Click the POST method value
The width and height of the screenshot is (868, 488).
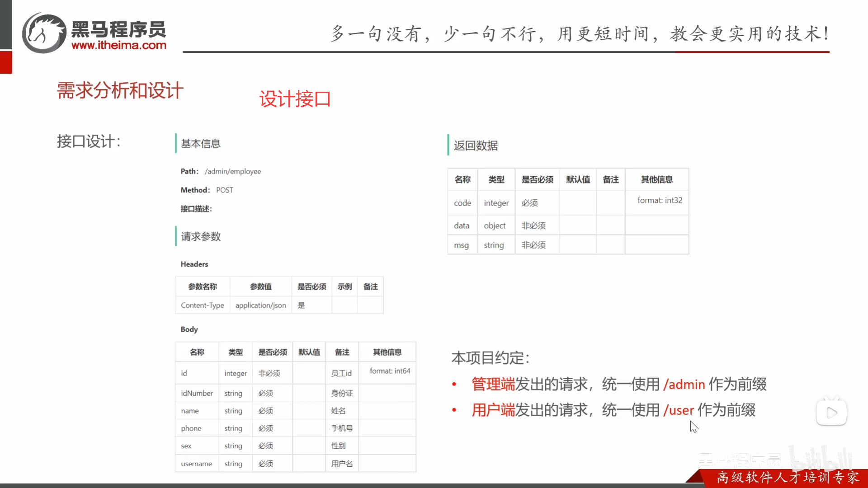click(x=225, y=190)
